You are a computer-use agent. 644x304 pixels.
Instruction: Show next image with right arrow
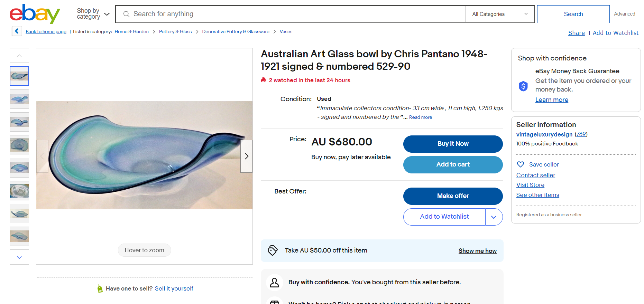(246, 156)
